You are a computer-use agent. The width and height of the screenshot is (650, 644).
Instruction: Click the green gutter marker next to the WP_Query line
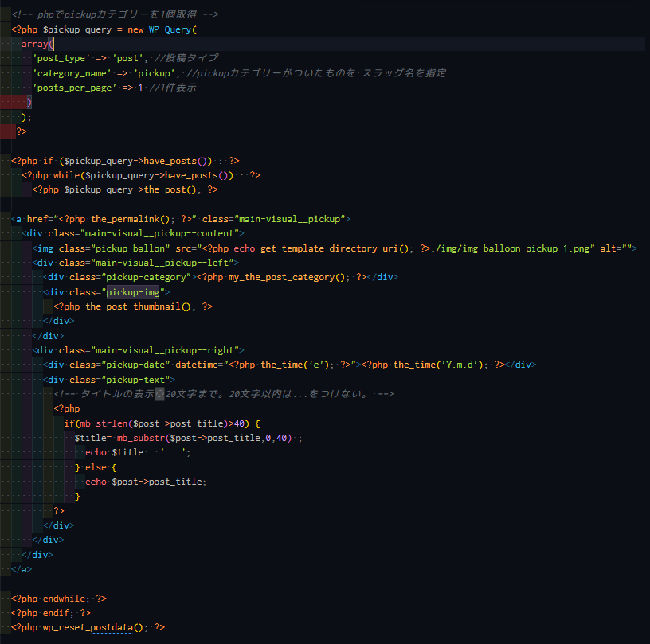(x=4, y=28)
